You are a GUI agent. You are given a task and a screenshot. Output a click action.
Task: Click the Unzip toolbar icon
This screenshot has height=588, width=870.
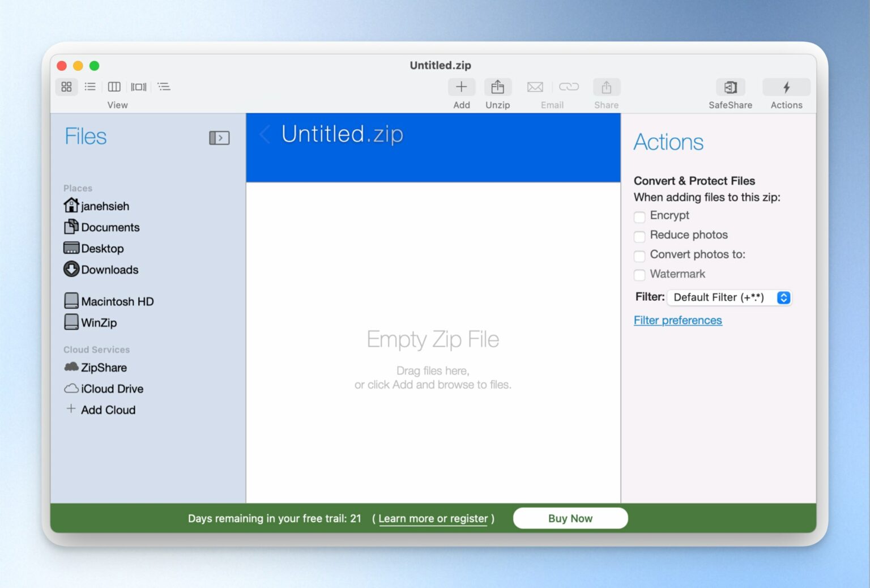[497, 87]
